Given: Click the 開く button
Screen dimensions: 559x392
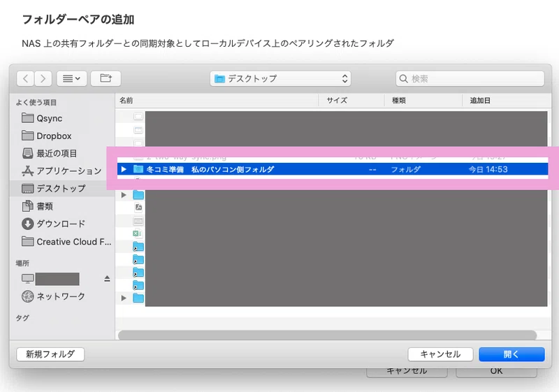Looking at the screenshot, I should 511,354.
